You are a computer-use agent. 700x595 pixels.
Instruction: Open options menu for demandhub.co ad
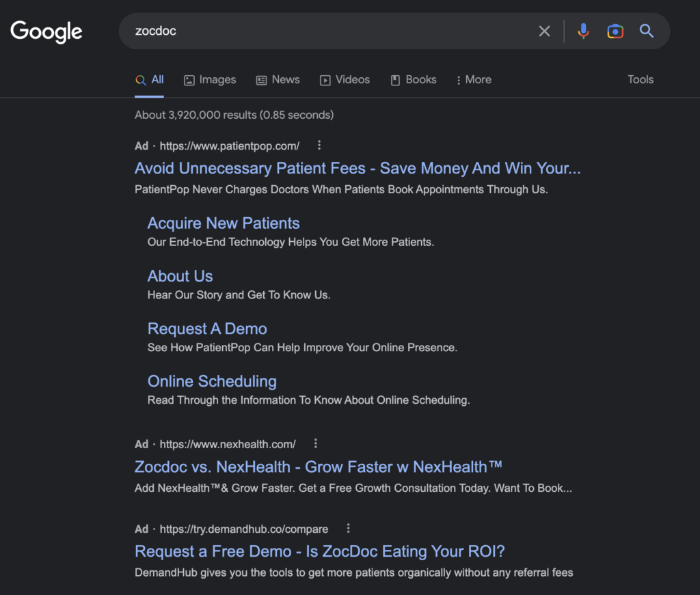point(348,529)
